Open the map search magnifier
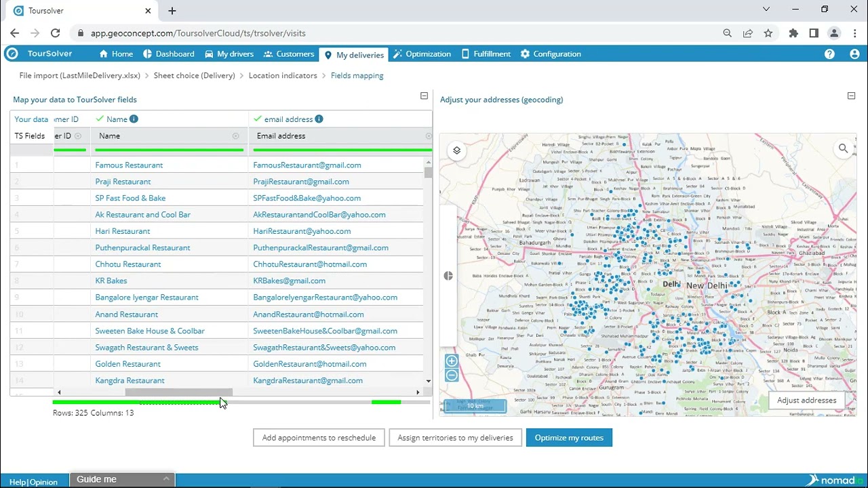The height and width of the screenshot is (488, 868). coord(843,148)
